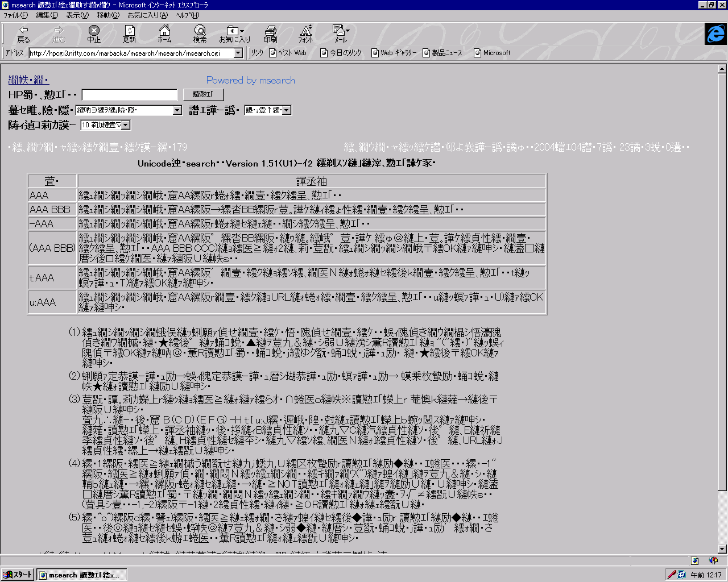This screenshot has width=728, height=582.
Task: Expand the address bar URL dropdown
Action: point(238,53)
